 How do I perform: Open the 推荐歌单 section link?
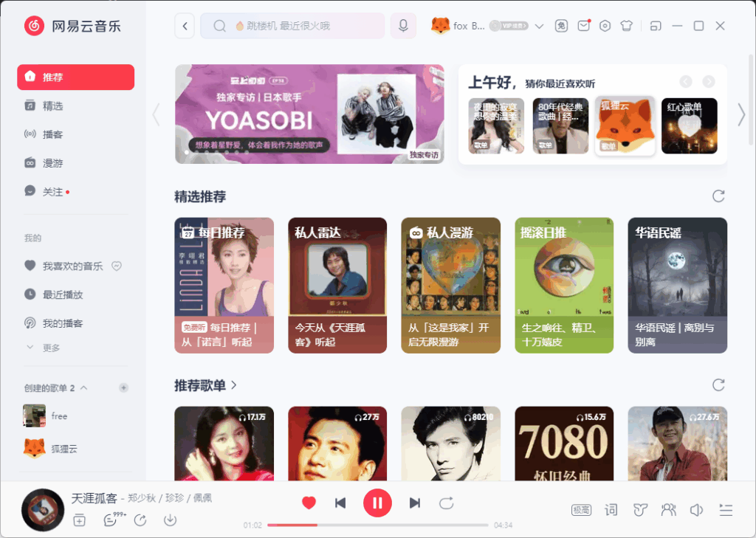coord(206,384)
